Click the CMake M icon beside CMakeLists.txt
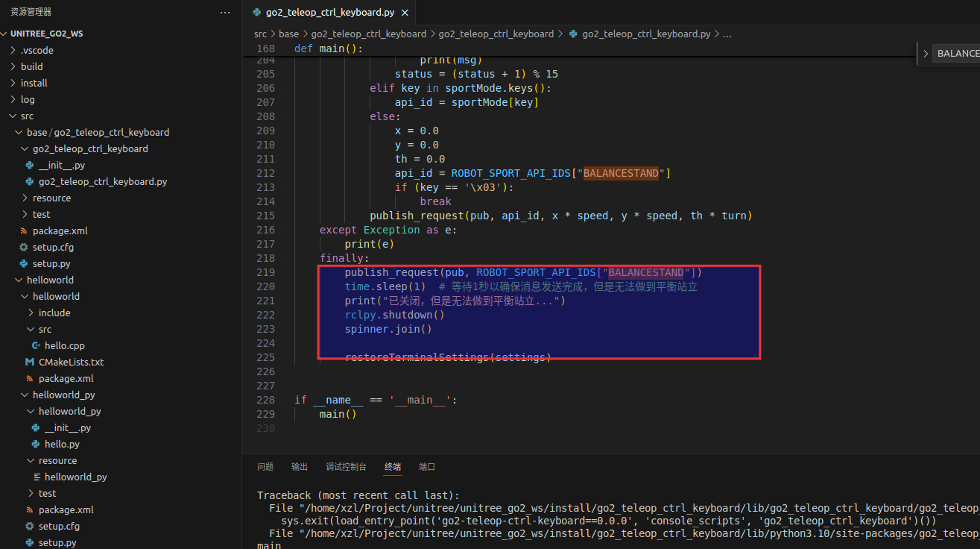980x549 pixels. coord(30,362)
